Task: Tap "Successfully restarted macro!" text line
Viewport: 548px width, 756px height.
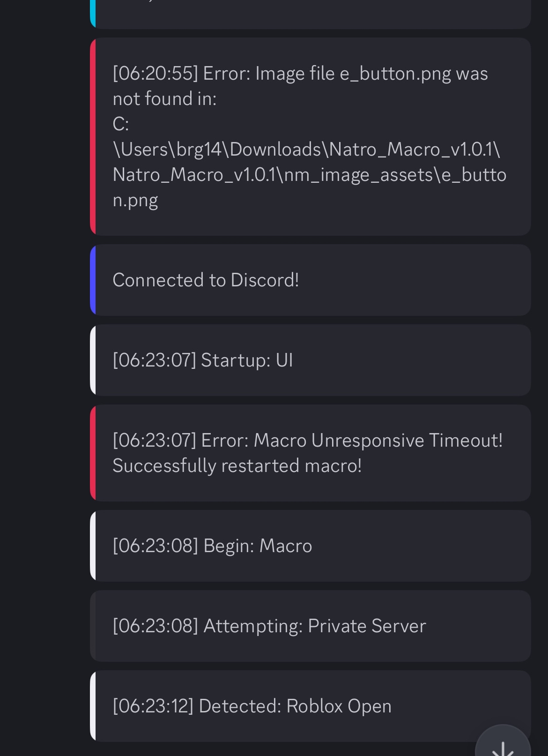Action: 237,466
